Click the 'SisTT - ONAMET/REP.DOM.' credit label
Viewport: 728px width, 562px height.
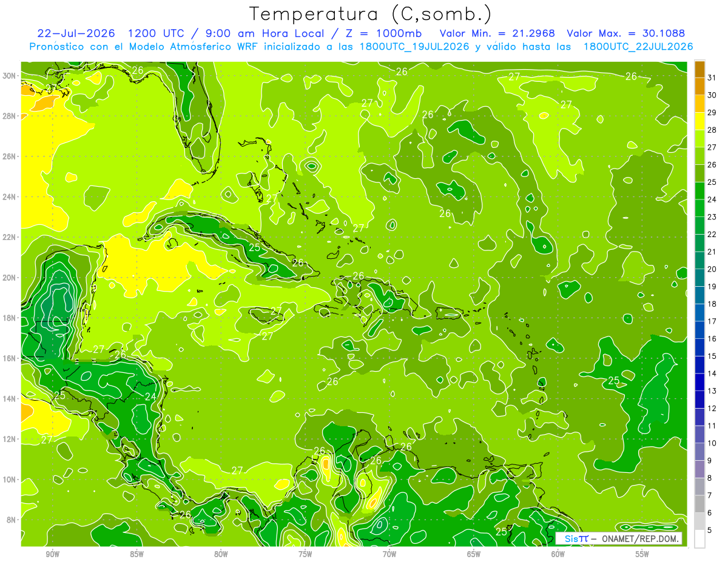(x=619, y=538)
